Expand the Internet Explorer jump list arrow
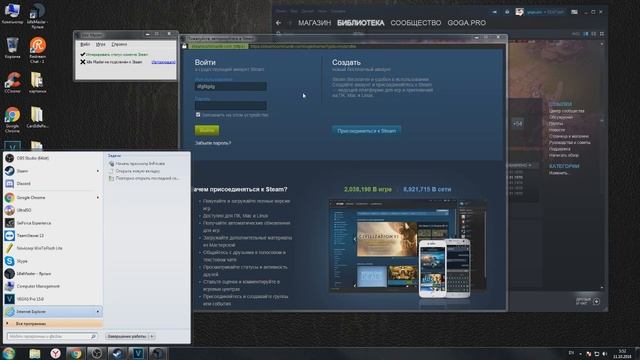 98,311
